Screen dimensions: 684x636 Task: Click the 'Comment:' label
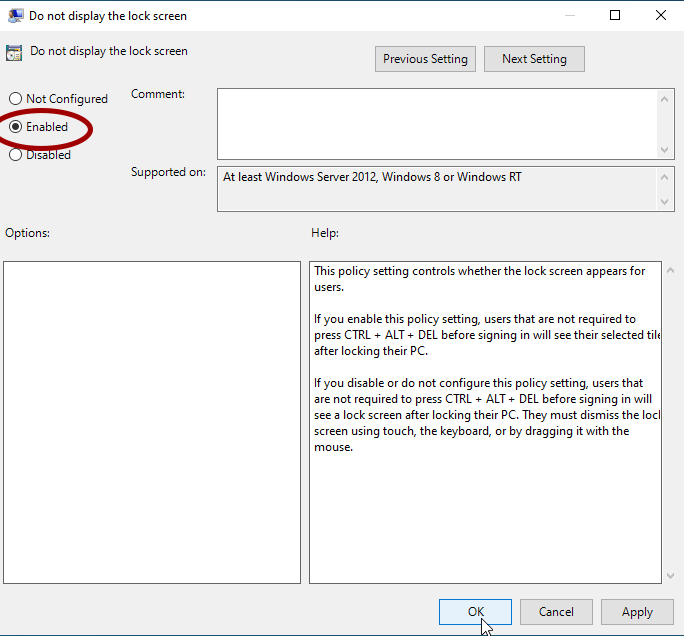158,94
